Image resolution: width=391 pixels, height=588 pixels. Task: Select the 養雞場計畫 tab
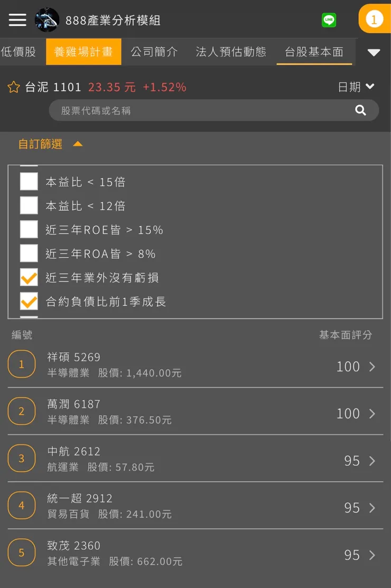pos(83,52)
